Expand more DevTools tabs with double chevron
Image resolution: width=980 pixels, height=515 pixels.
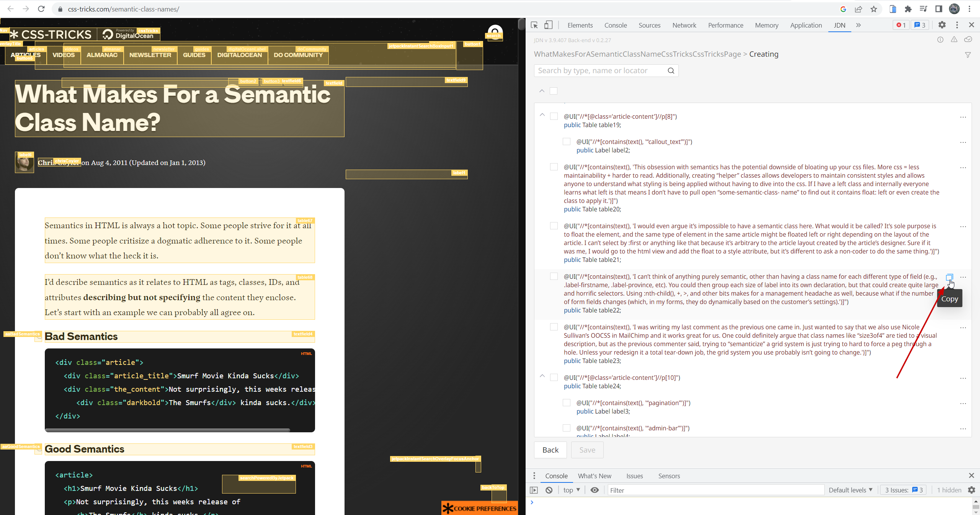pos(858,25)
